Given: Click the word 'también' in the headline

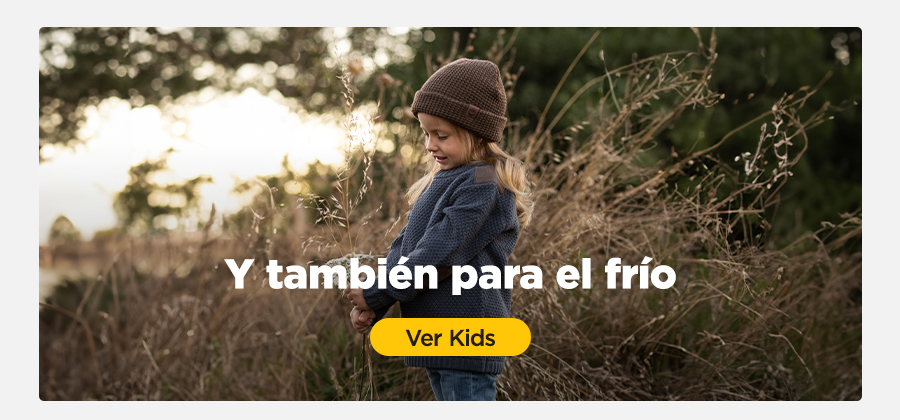Looking at the screenshot, I should (352, 275).
